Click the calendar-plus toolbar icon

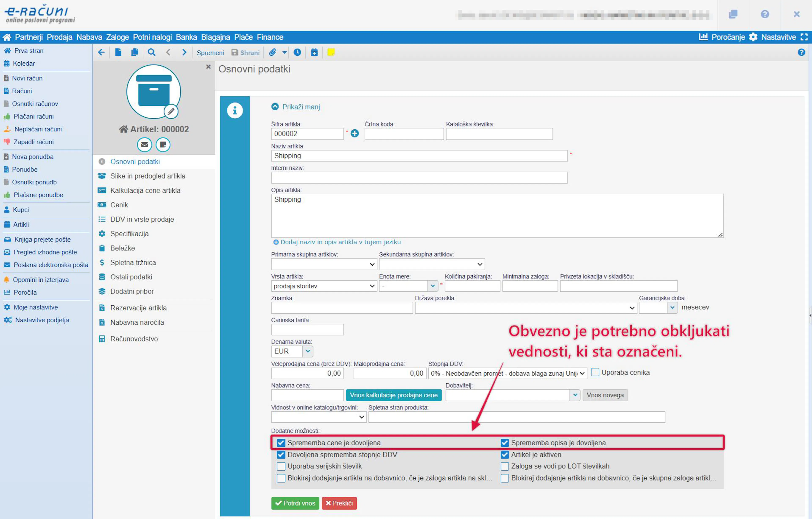pos(314,52)
